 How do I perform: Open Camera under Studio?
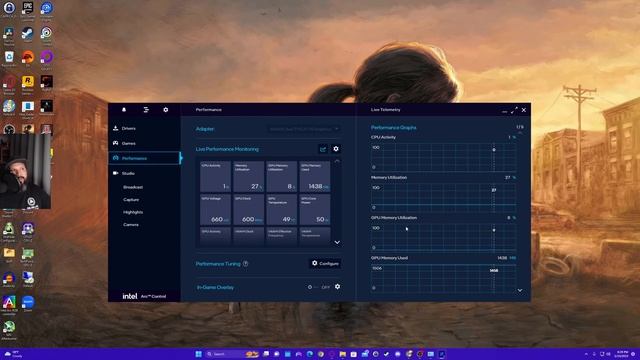pos(131,225)
